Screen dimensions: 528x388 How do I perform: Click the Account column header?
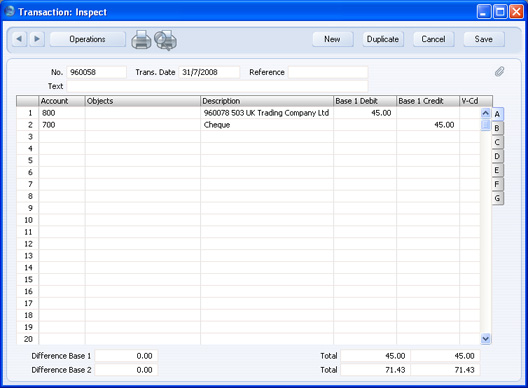point(62,101)
